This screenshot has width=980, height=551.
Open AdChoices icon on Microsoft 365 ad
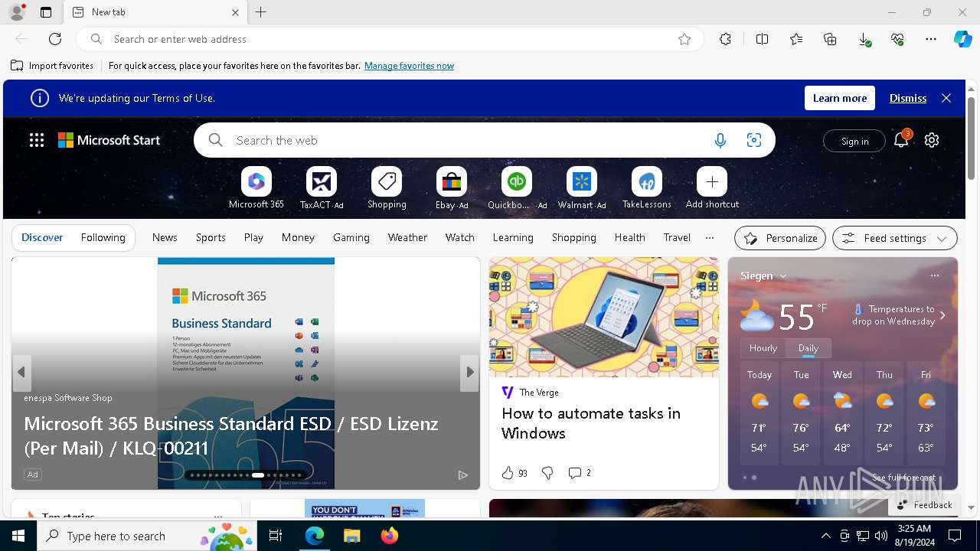click(x=463, y=475)
